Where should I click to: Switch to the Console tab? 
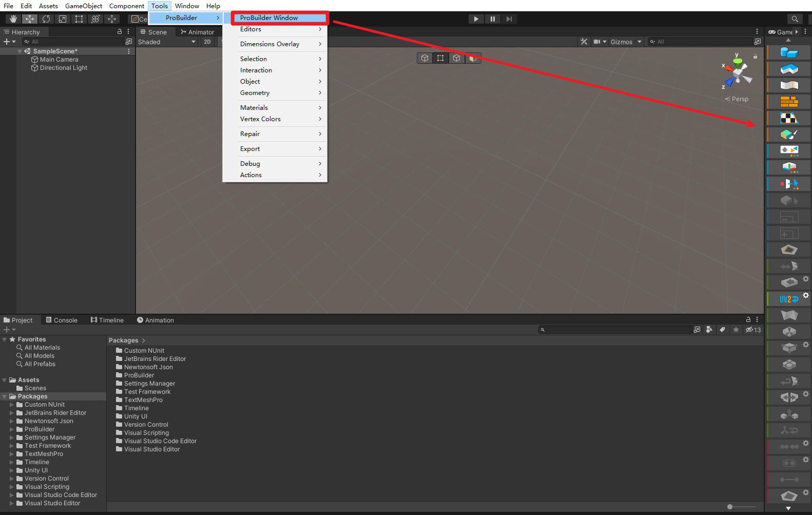coord(62,320)
